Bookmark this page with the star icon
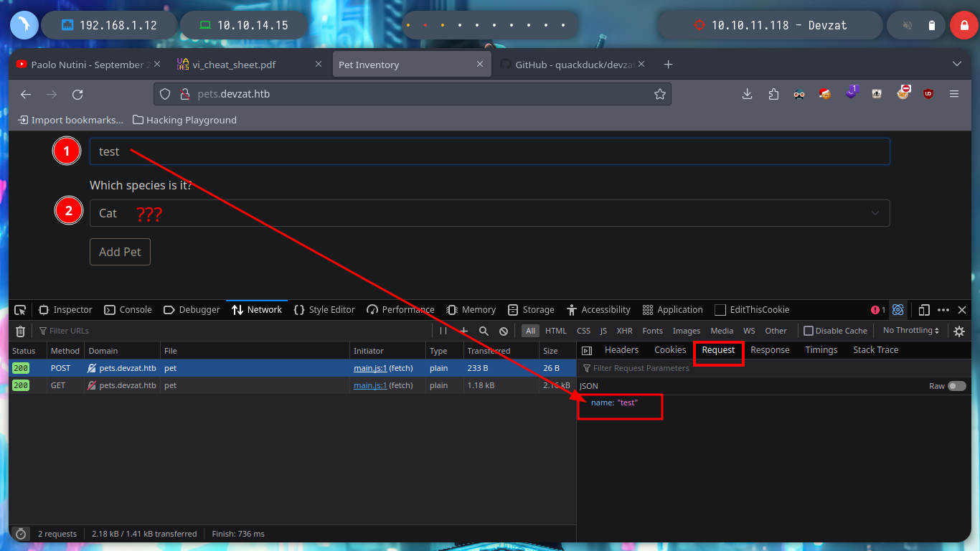Viewport: 980px width, 551px height. (659, 94)
